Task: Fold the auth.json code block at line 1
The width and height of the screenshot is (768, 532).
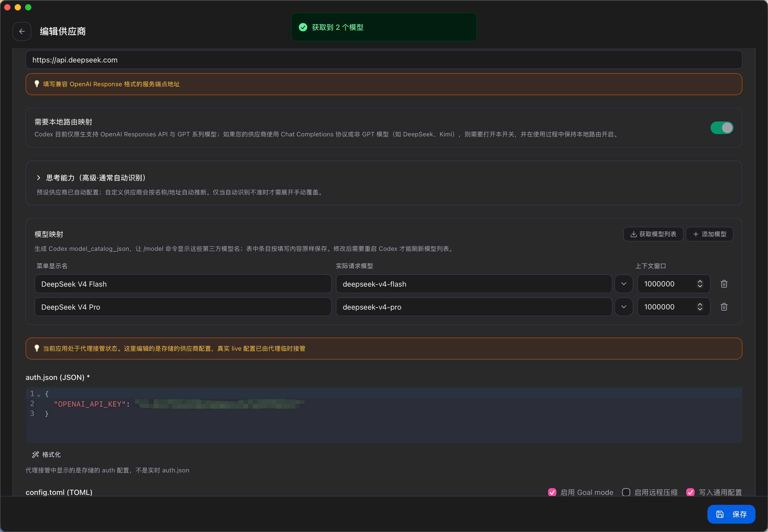Action: (x=39, y=395)
